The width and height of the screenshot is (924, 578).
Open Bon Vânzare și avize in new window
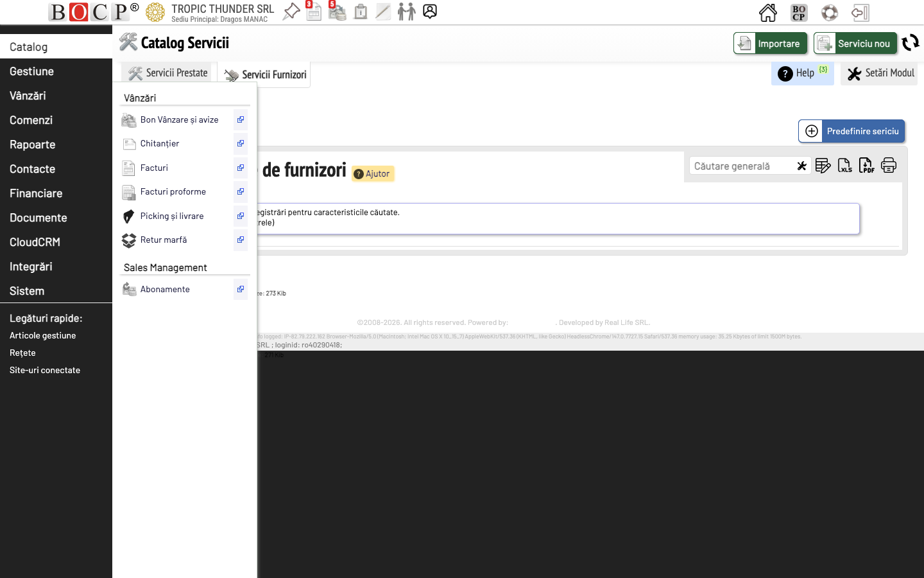(x=240, y=119)
